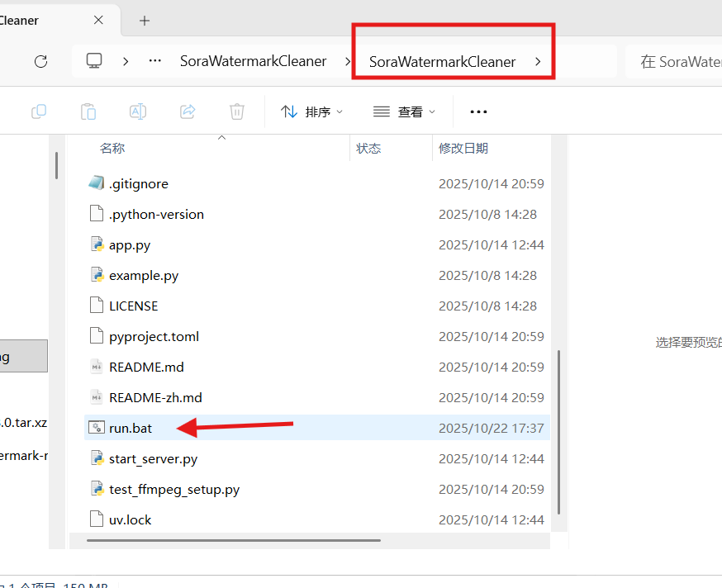Image resolution: width=722 pixels, height=588 pixels.
Task: Click the This PC monitor icon in address bar
Action: pyautogui.click(x=94, y=61)
